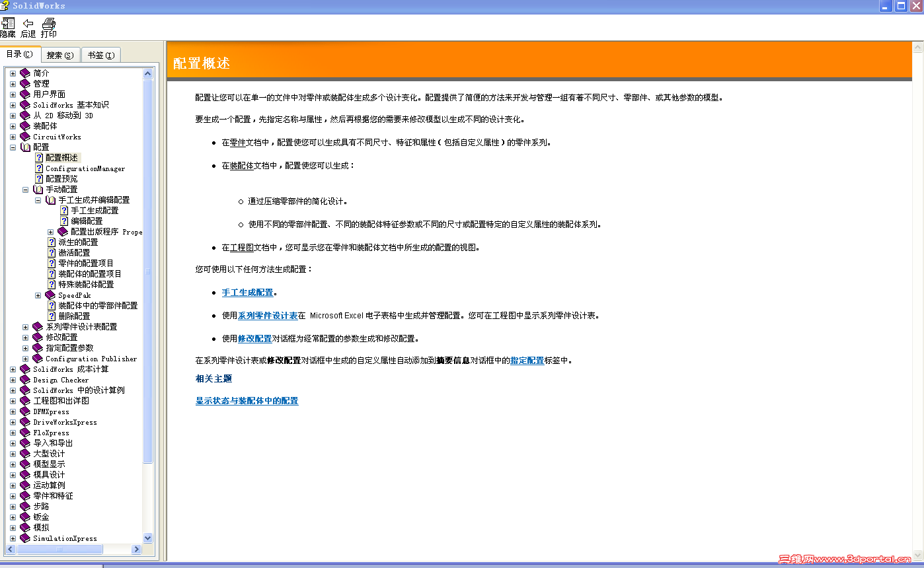Click the tree's vertical scrollbar thumb
Image resolution: width=924 pixels, height=568 pixels.
(x=147, y=271)
